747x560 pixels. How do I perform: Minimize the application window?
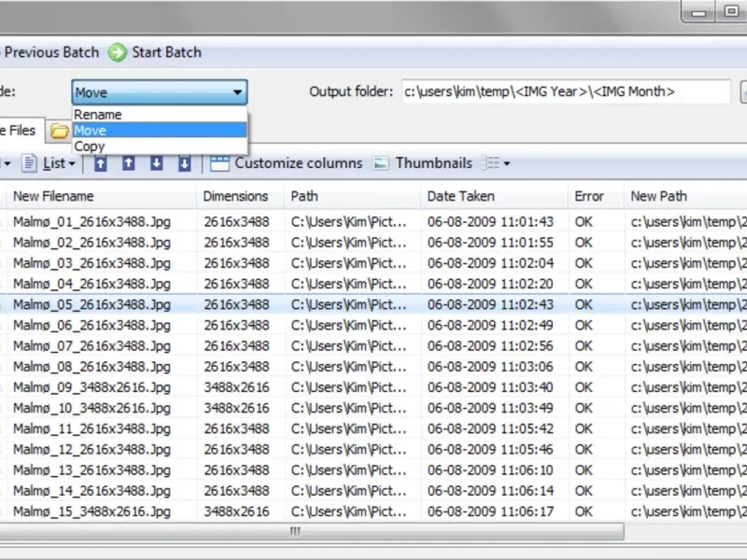point(698,12)
